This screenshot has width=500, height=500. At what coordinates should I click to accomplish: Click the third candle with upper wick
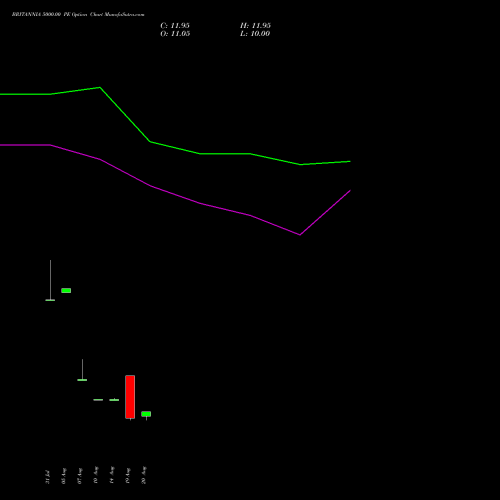coord(82,370)
